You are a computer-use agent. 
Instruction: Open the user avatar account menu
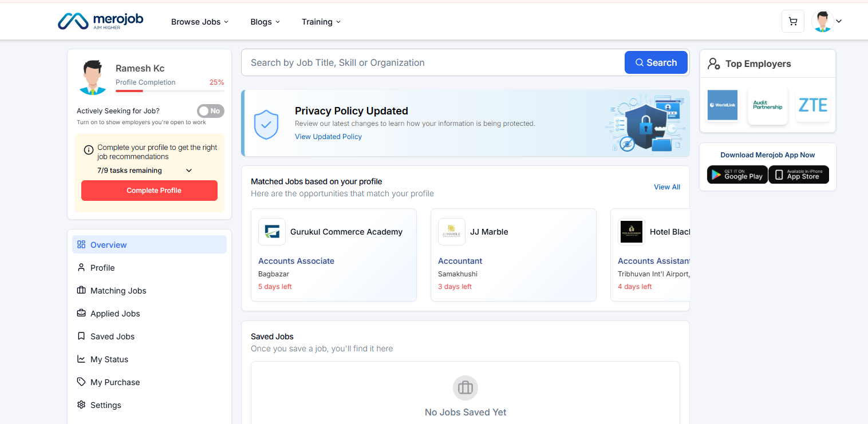pyautogui.click(x=826, y=22)
